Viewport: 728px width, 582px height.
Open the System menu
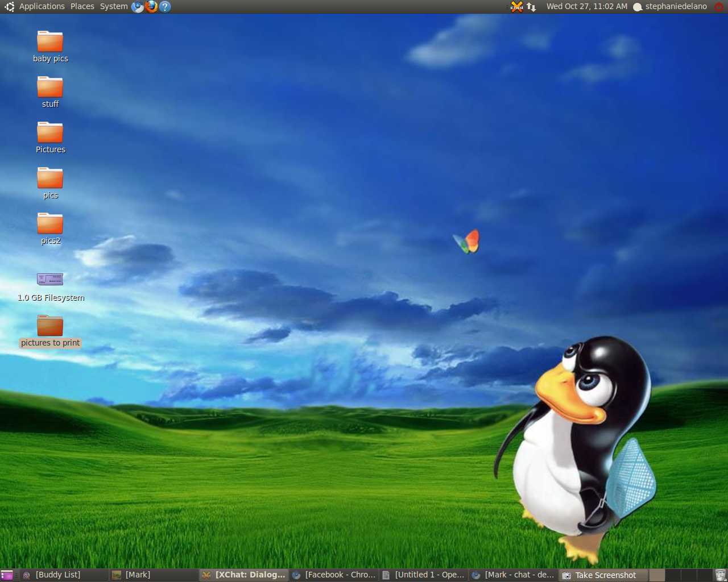click(x=114, y=7)
